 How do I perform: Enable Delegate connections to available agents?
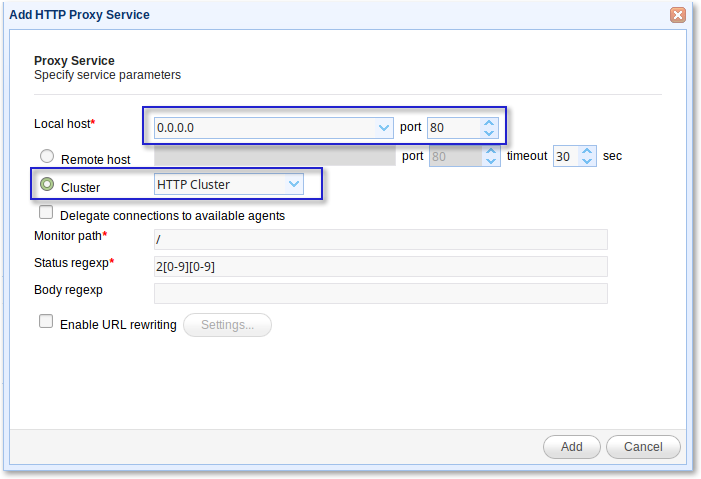[x=46, y=212]
